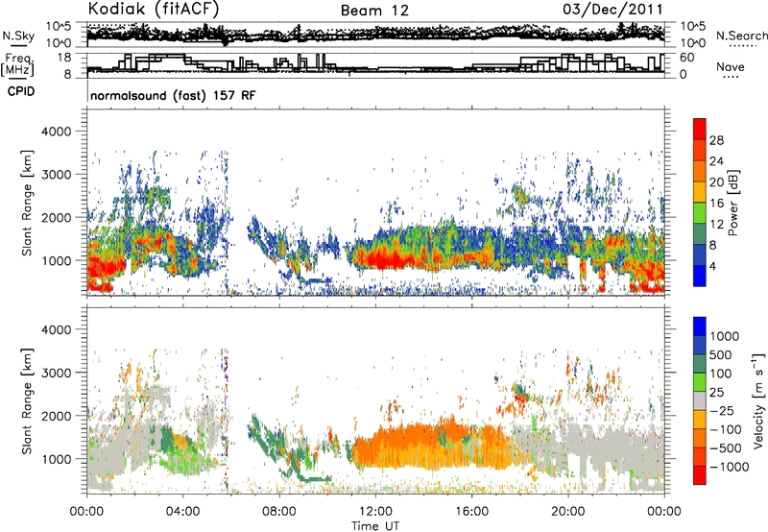Image resolution: width=768 pixels, height=532 pixels.
Task: Click the '100' label on Velocity colorbar
Action: 721,374
